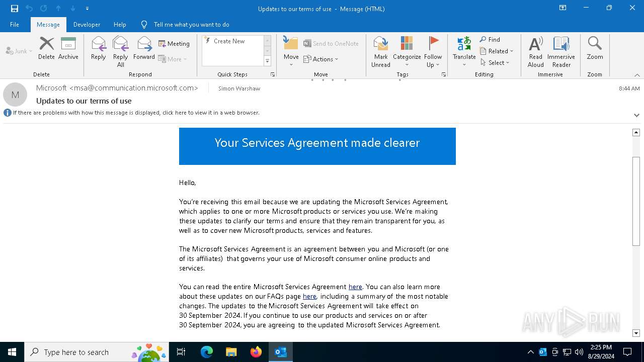This screenshot has height=362, width=644.
Task: Click the Zoom magnifier
Action: [x=595, y=48]
